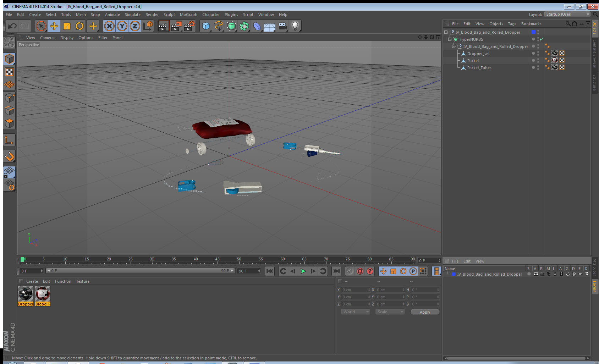Toggle record active objects keyframe button
599x364 pixels.
(350, 271)
